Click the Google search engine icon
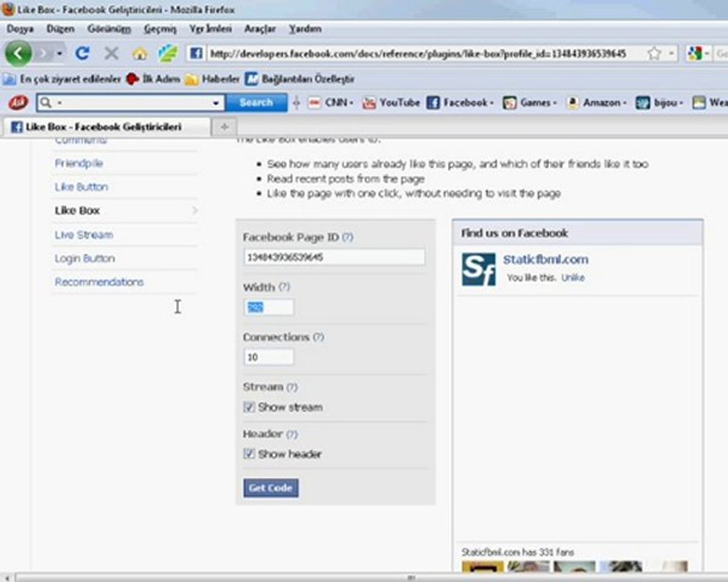Image resolution: width=728 pixels, height=582 pixels. pos(695,54)
